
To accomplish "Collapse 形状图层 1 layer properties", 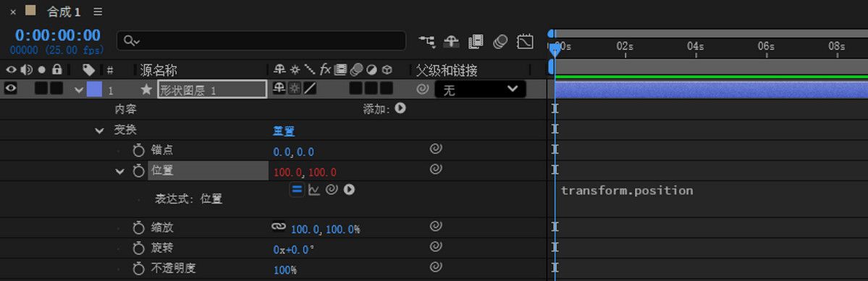I will (x=79, y=90).
